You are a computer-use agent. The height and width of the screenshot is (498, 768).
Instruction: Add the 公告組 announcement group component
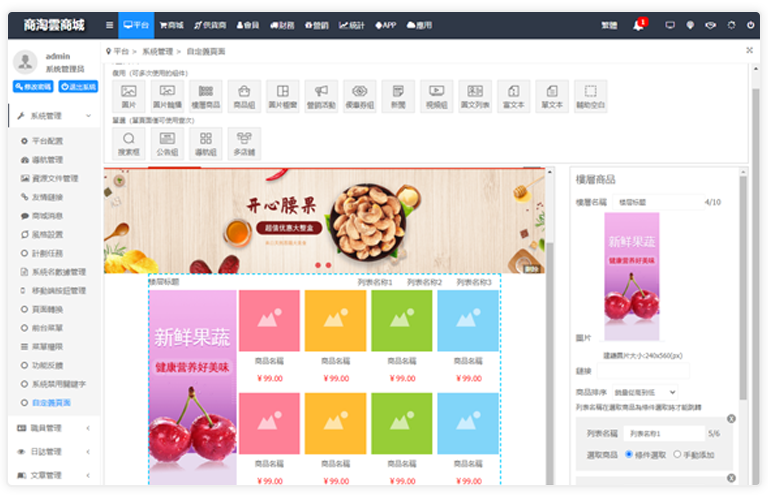click(x=167, y=143)
